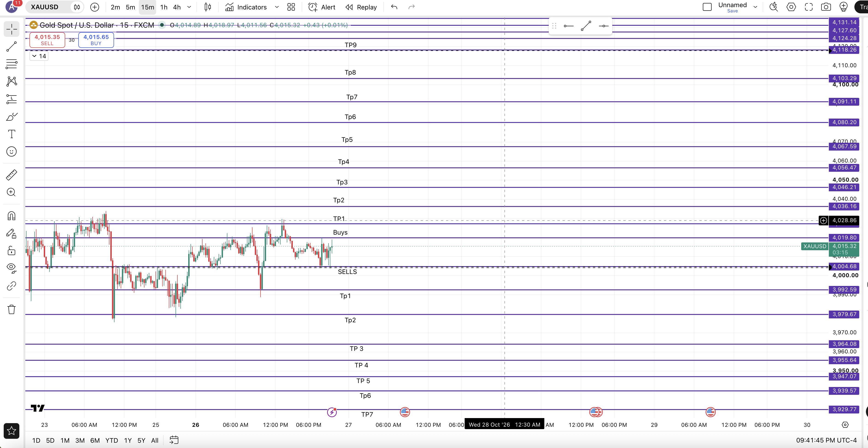The height and width of the screenshot is (448, 868).
Task: Open the emoji icons tool
Action: pyautogui.click(x=12, y=151)
